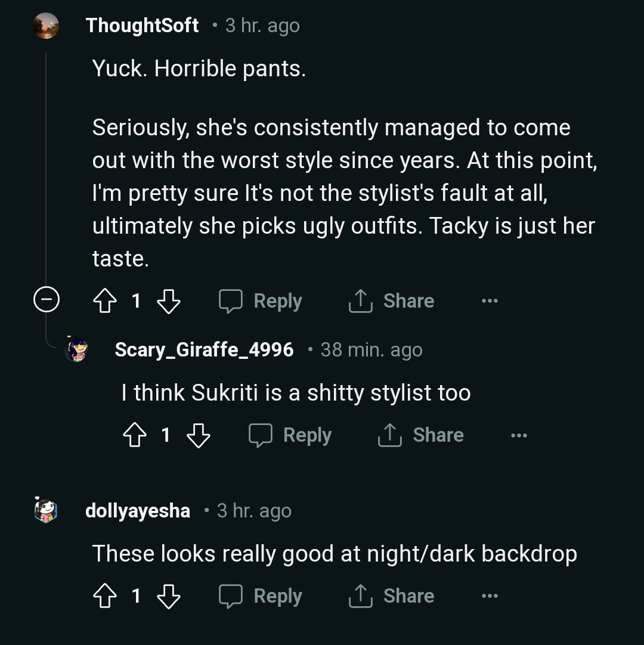Open ThoughtSoft's avatar
The width and height of the screenshot is (644, 645).
point(46,26)
